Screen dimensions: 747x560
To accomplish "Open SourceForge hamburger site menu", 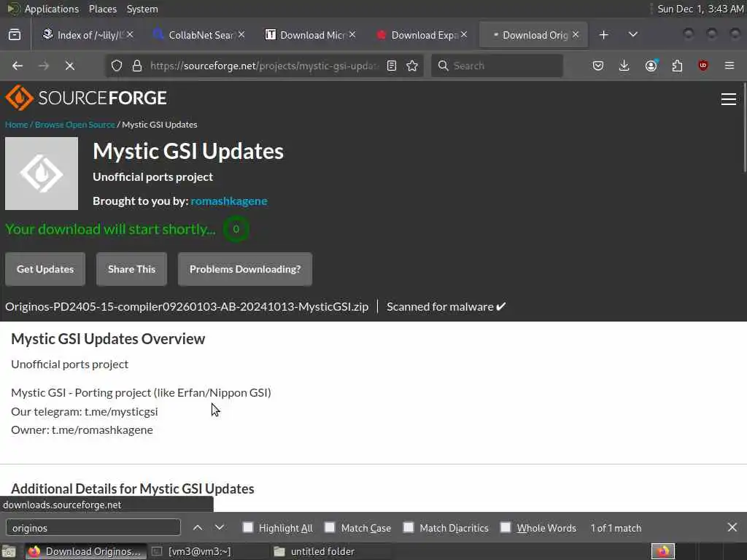I will (729, 99).
